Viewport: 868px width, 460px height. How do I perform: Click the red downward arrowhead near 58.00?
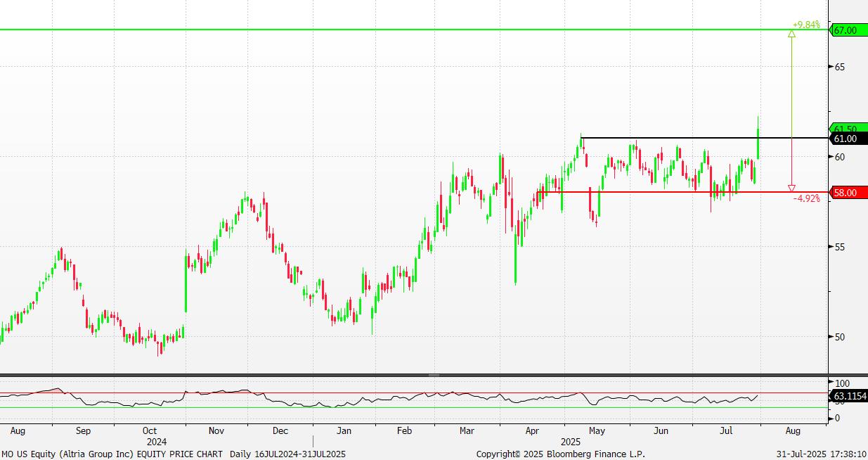click(792, 188)
